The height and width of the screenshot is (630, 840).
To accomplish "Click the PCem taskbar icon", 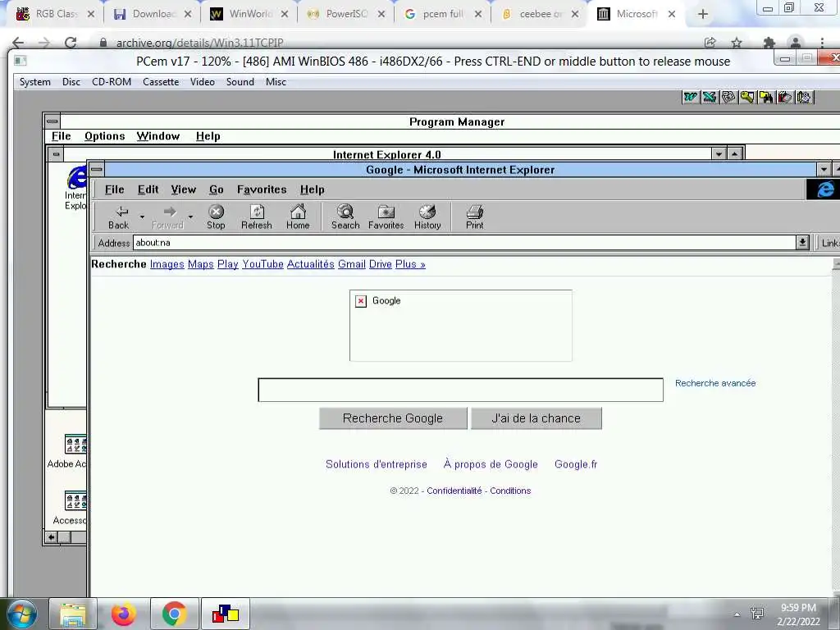I will pyautogui.click(x=226, y=614).
